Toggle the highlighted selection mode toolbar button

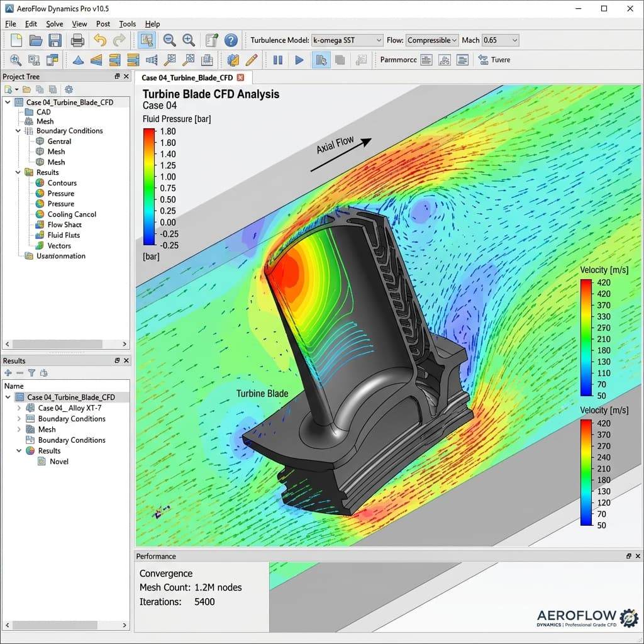147,40
